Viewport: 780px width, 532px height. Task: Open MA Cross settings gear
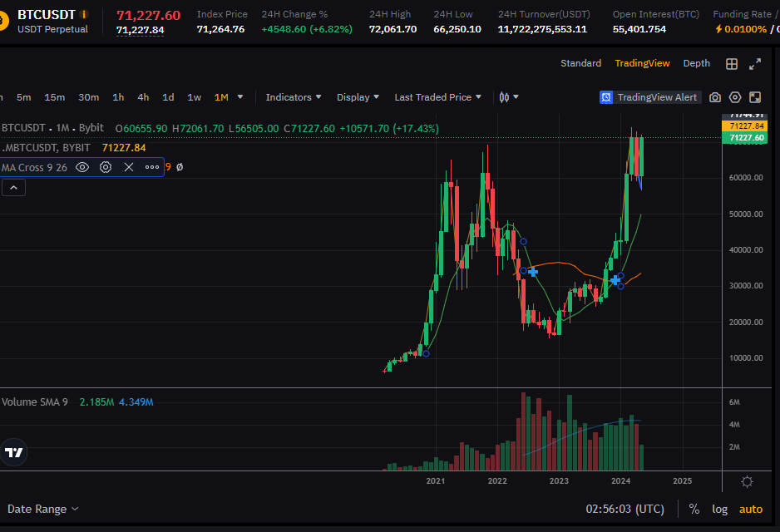tap(106, 167)
